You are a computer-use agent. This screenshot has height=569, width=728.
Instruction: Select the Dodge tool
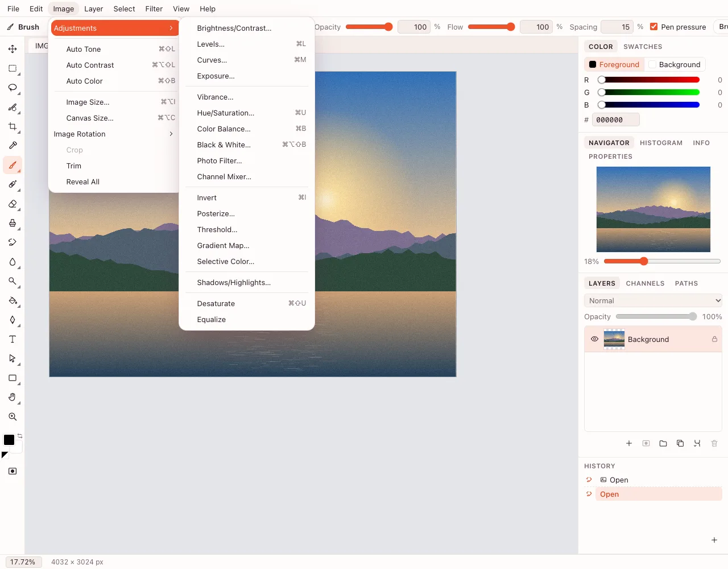pos(13,281)
